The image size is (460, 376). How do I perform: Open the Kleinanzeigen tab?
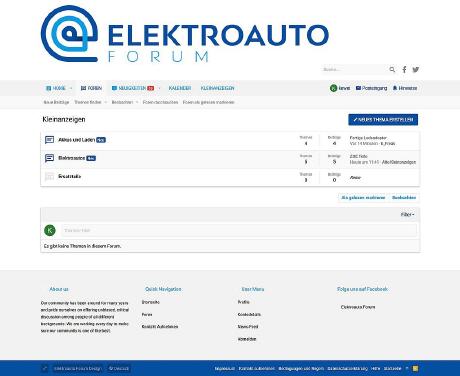(x=217, y=88)
